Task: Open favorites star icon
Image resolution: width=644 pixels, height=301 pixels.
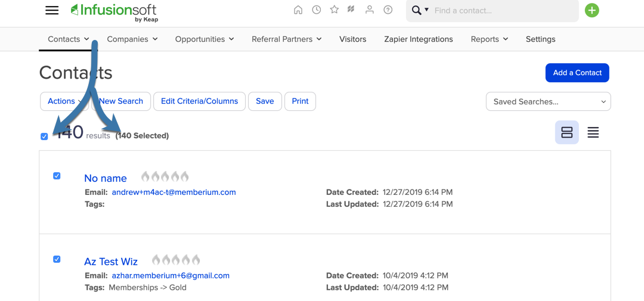Action: [x=335, y=10]
